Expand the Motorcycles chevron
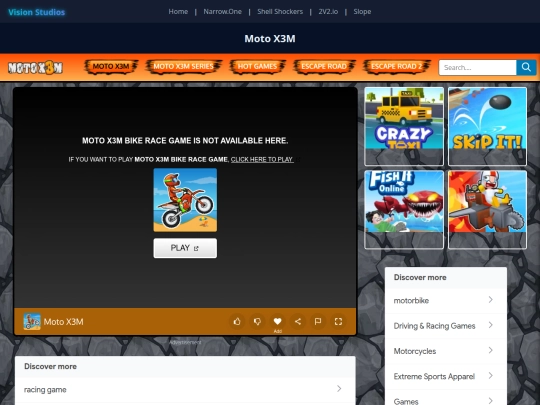The image size is (540, 405). point(491,351)
